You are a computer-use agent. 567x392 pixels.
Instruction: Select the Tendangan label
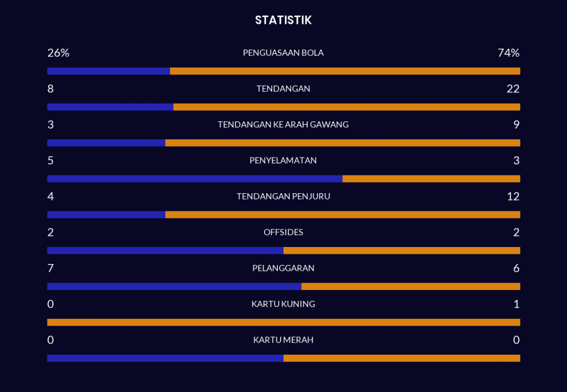tap(283, 89)
